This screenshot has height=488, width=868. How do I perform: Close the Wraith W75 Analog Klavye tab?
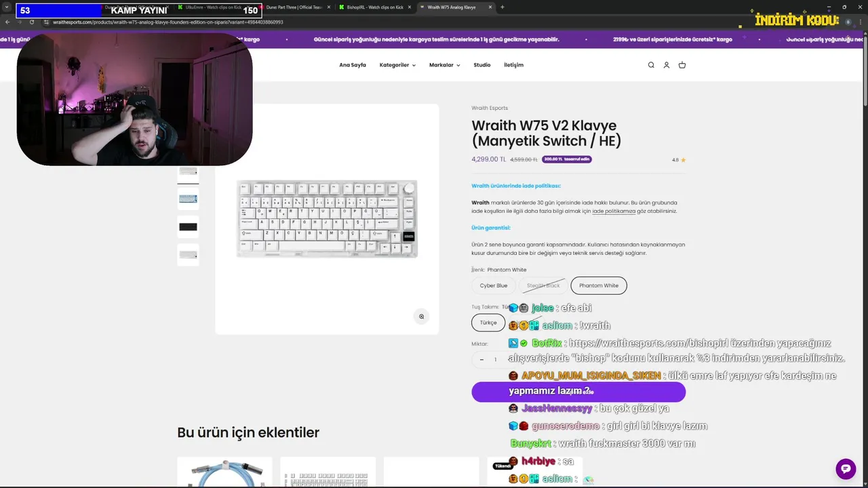point(489,7)
